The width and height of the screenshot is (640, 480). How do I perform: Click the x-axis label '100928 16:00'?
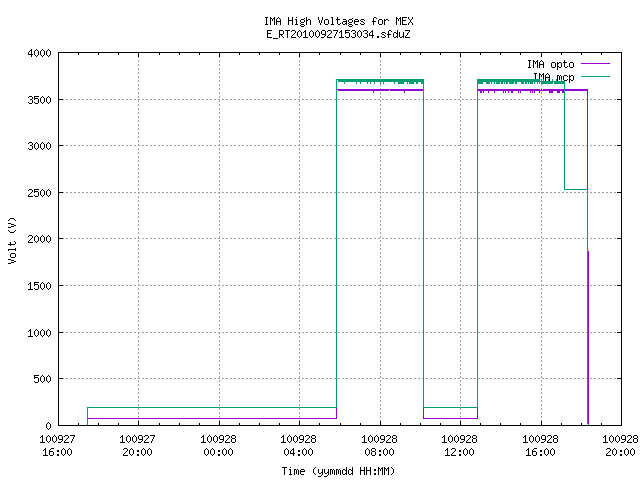point(540,446)
